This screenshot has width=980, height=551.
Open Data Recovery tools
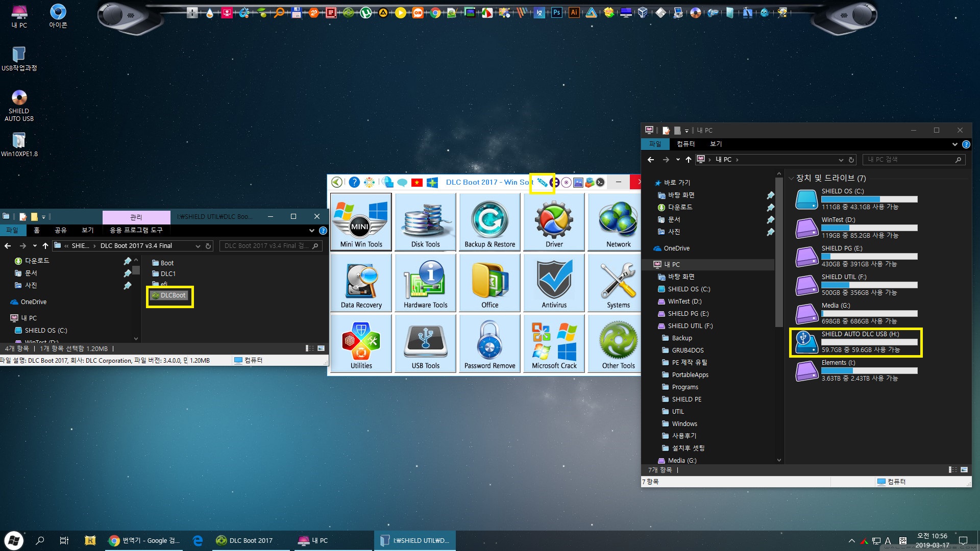[x=361, y=283]
